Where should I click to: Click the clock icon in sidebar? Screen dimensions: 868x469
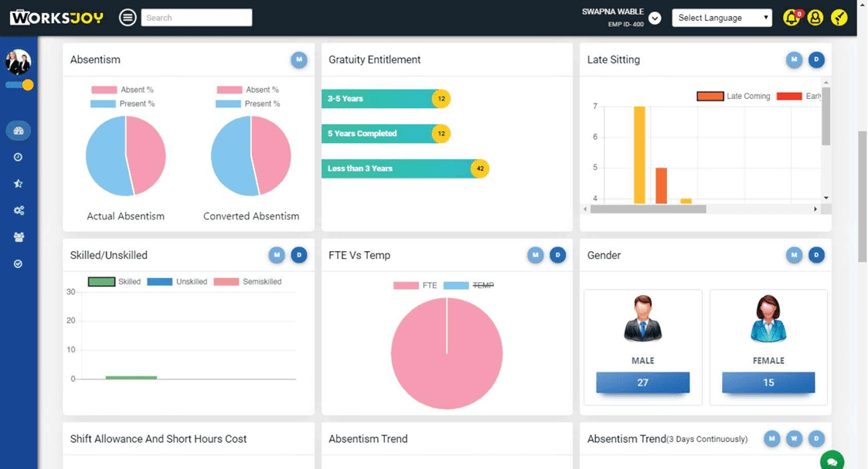[18, 157]
